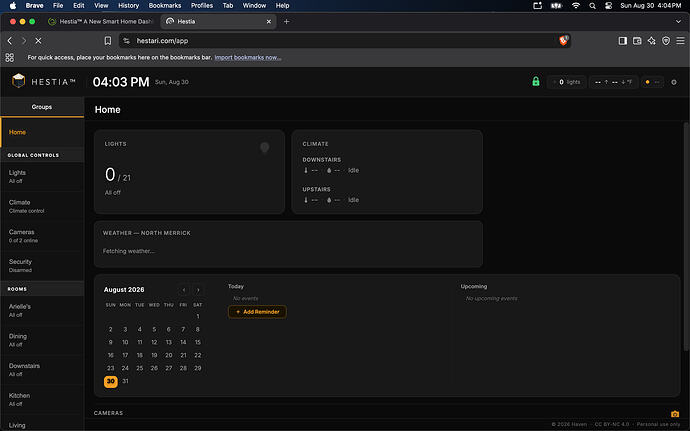Screen dimensions: 690x431
Task: Select day 31 in the calendar
Action: coord(125,381)
